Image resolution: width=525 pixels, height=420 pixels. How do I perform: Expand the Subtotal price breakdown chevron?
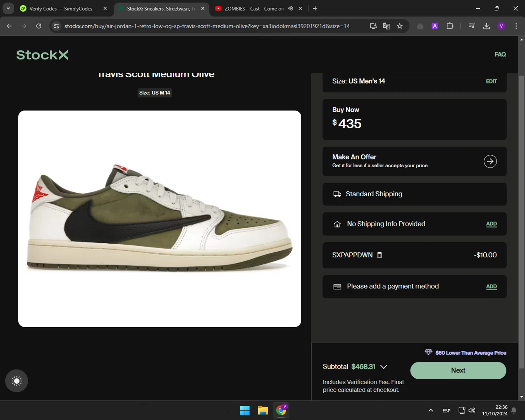point(384,367)
